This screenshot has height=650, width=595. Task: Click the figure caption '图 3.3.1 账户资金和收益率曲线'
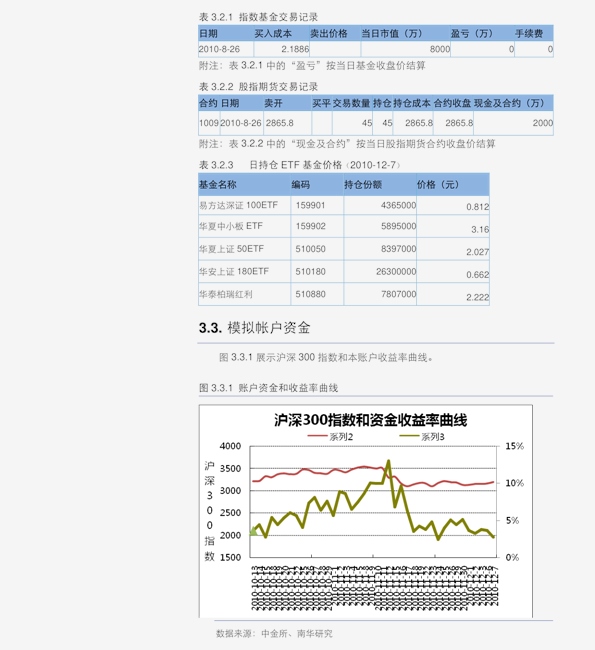(268, 388)
